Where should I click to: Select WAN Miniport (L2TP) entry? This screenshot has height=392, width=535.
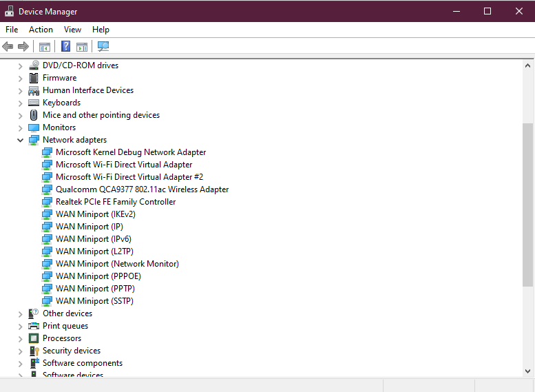[94, 251]
